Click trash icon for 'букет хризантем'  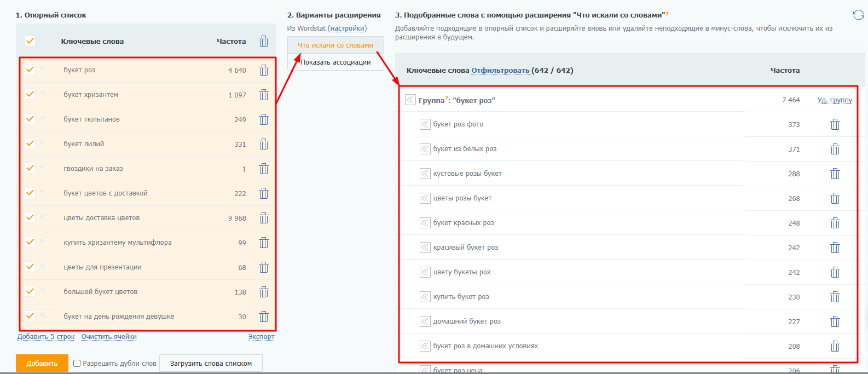(264, 95)
